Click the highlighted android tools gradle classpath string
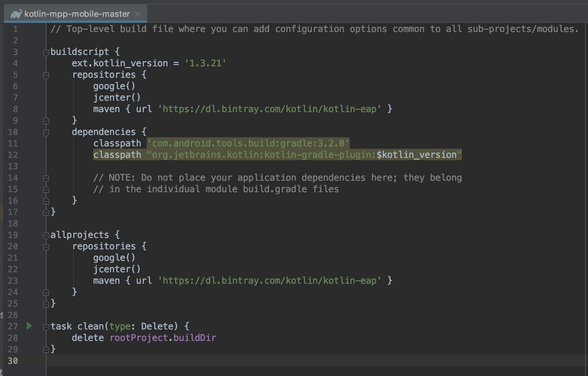This screenshot has width=588, height=376. tap(248, 143)
